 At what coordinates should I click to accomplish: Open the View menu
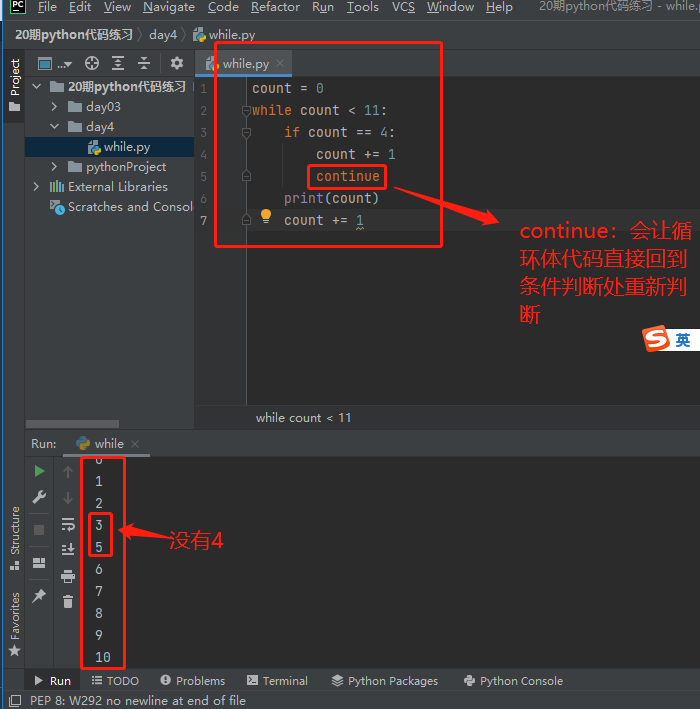(117, 7)
